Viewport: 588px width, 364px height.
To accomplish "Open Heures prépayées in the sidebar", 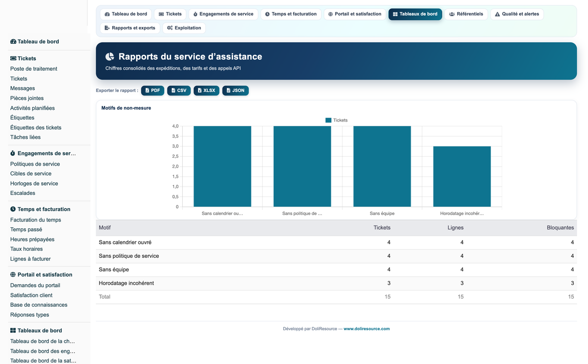I will [x=32, y=240].
